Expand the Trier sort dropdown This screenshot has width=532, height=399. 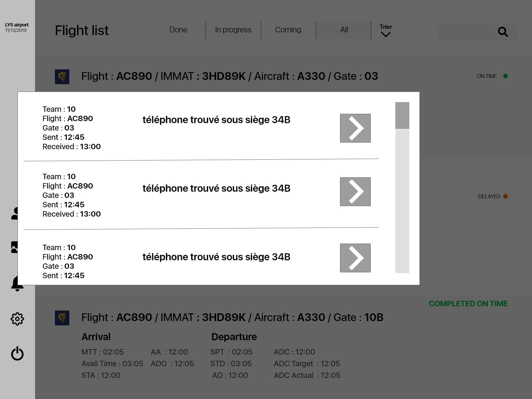pos(386,31)
